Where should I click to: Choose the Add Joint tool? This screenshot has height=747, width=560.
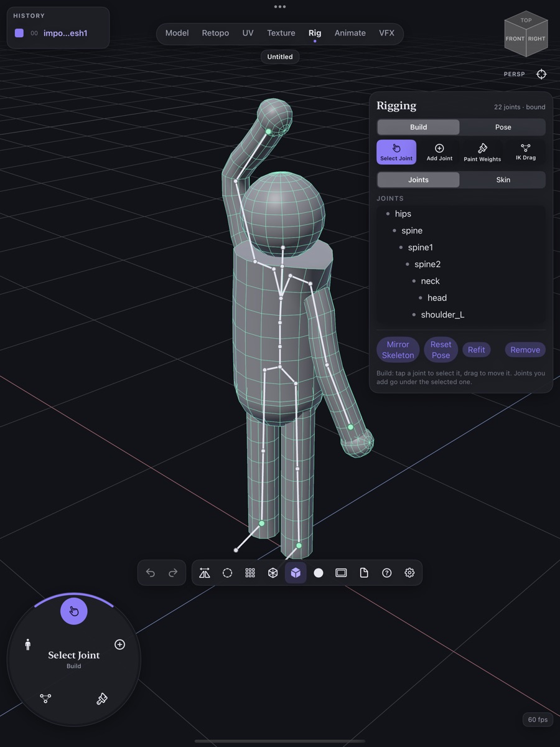tap(439, 152)
